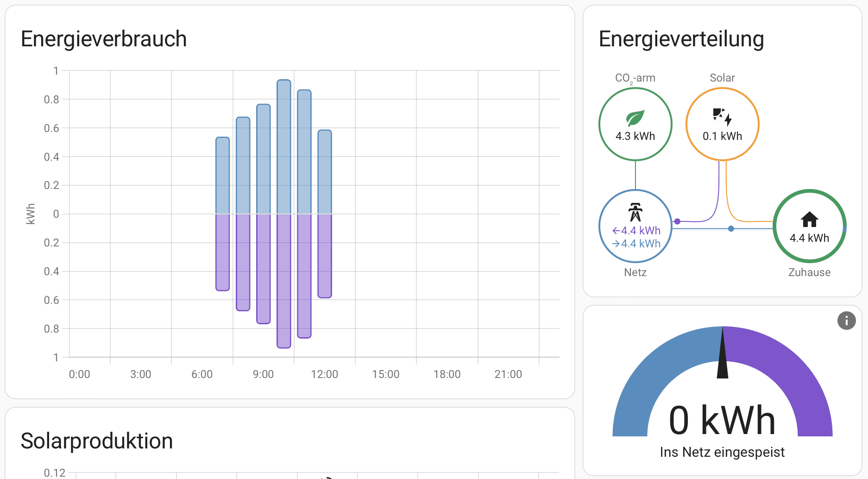The height and width of the screenshot is (479, 868).
Task: Click the house Zuhause icon
Action: point(809,219)
